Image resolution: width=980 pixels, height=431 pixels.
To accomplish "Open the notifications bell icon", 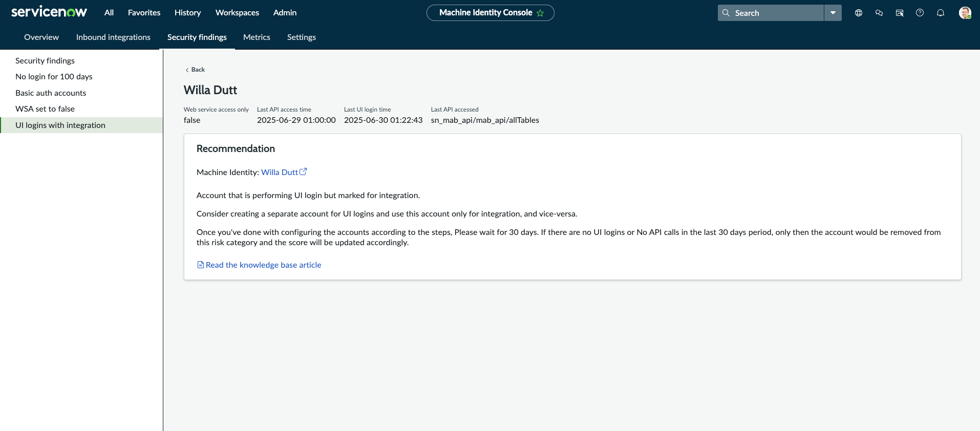I will [x=941, y=13].
